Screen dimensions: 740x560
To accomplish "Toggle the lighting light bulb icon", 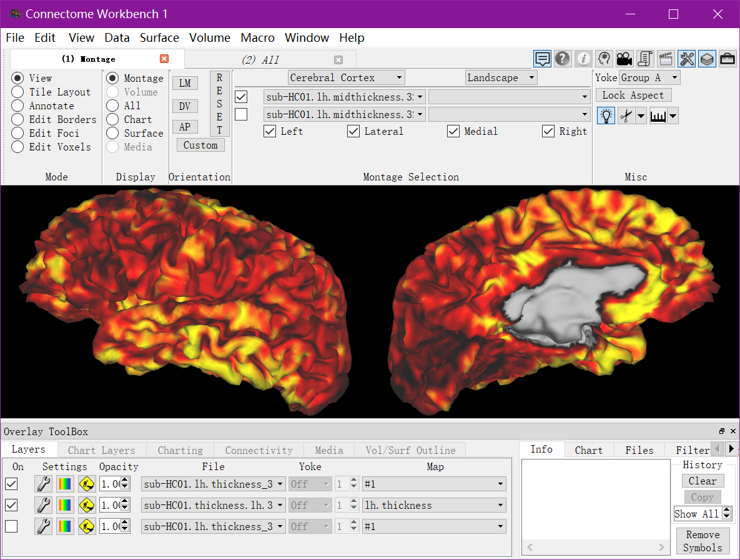I will [x=606, y=115].
